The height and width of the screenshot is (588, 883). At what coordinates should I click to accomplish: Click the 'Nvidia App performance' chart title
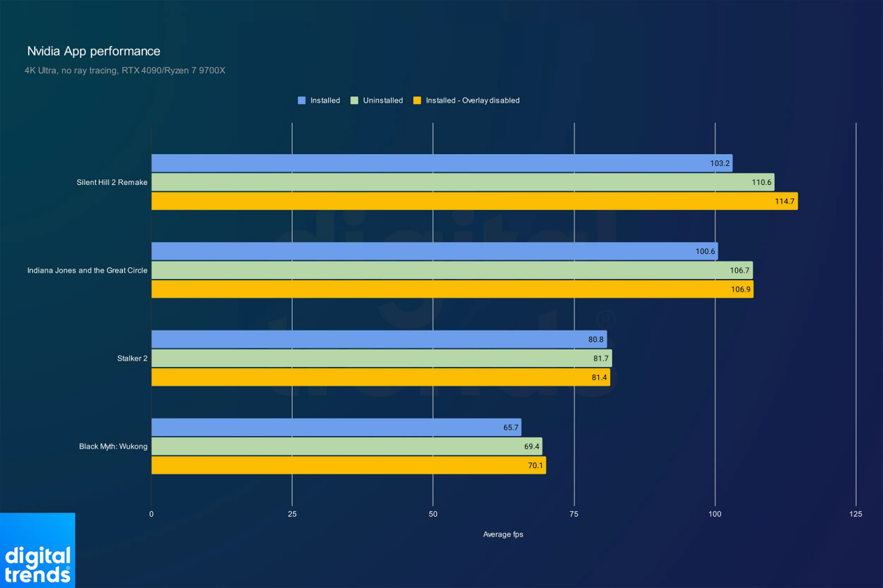94,51
